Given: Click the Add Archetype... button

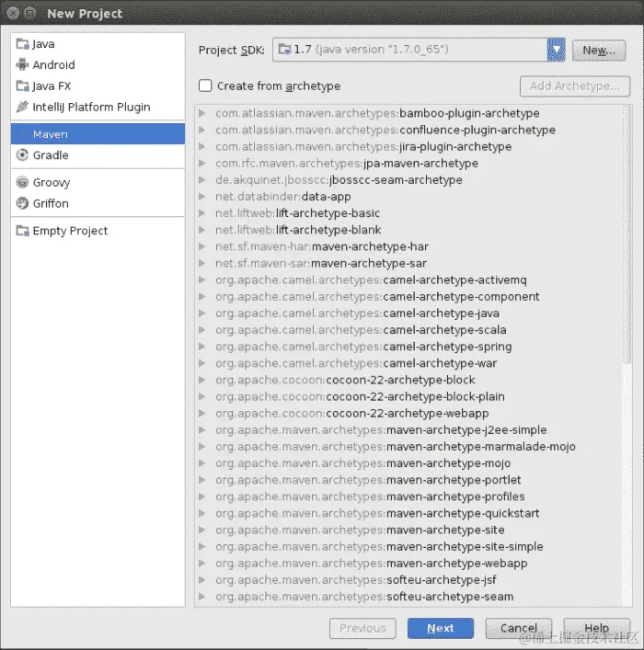Looking at the screenshot, I should coord(575,86).
